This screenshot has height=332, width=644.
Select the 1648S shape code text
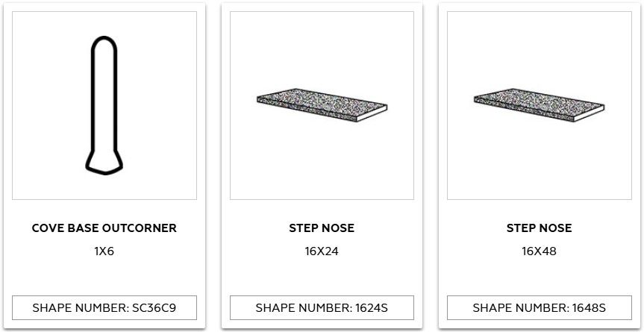(589, 307)
